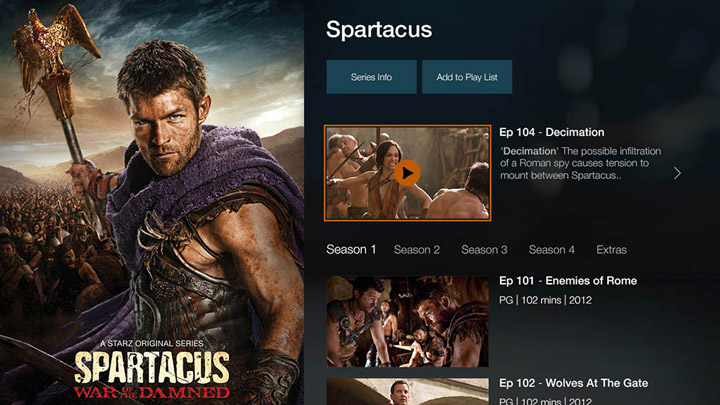Expand Ep 104 details with the right chevron
Image resolution: width=720 pixels, height=405 pixels.
[x=677, y=173]
